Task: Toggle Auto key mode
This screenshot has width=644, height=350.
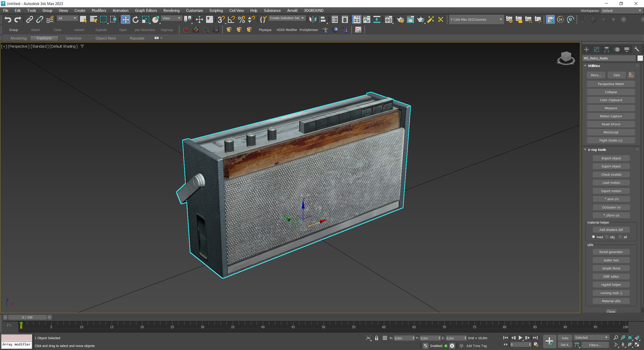Action: click(x=565, y=338)
